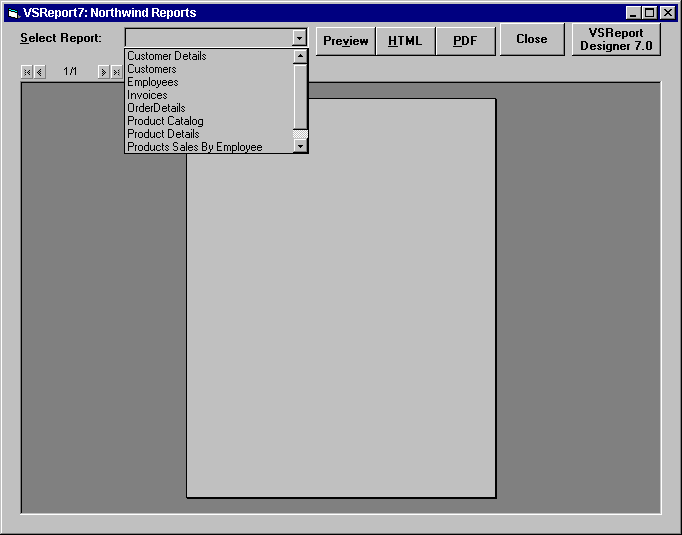The height and width of the screenshot is (535, 682).
Task: Click the list scrollbar down arrow
Action: (301, 146)
